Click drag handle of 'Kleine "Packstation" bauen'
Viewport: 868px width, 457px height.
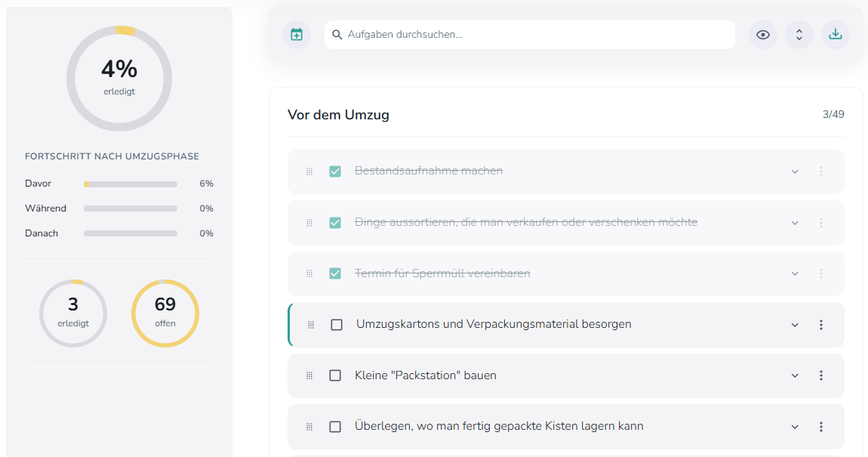coord(309,375)
